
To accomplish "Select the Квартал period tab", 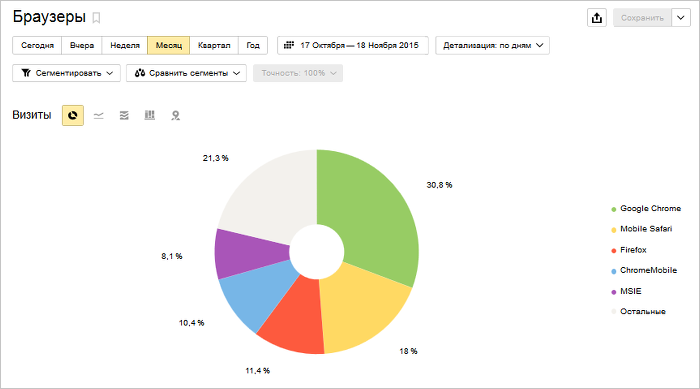I will 214,46.
